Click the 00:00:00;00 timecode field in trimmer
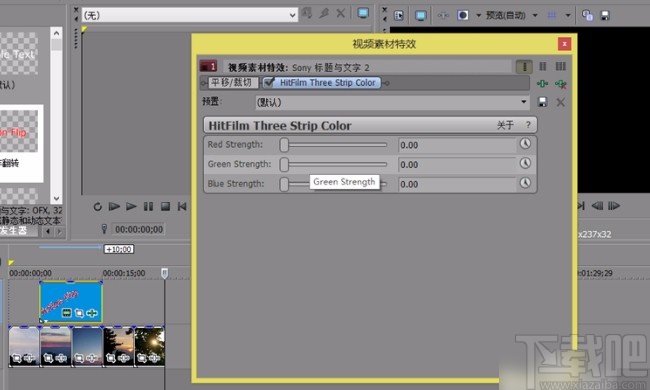650x390 pixels. click(x=139, y=229)
